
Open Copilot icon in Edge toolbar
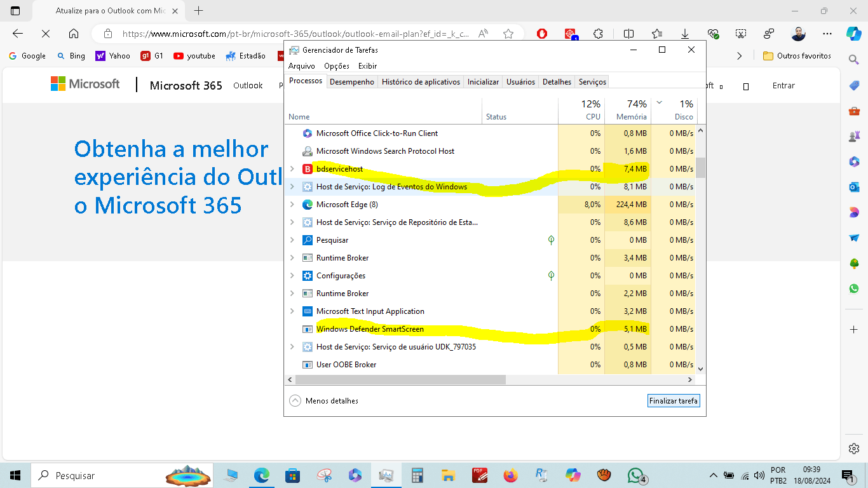(853, 34)
